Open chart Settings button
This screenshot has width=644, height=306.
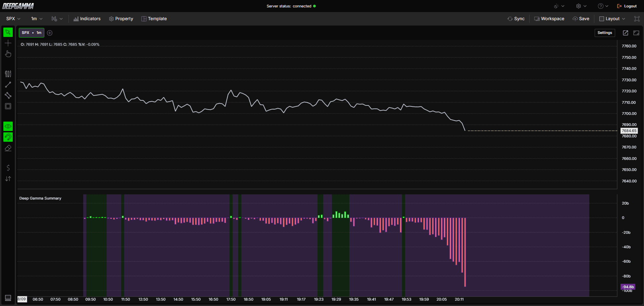pos(605,33)
